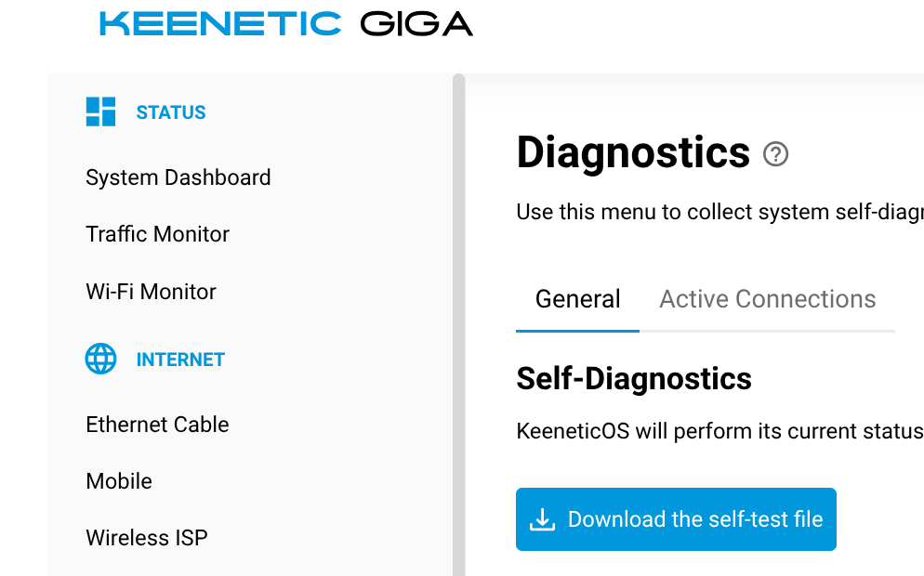Click the Internet globe icon

coord(100,359)
